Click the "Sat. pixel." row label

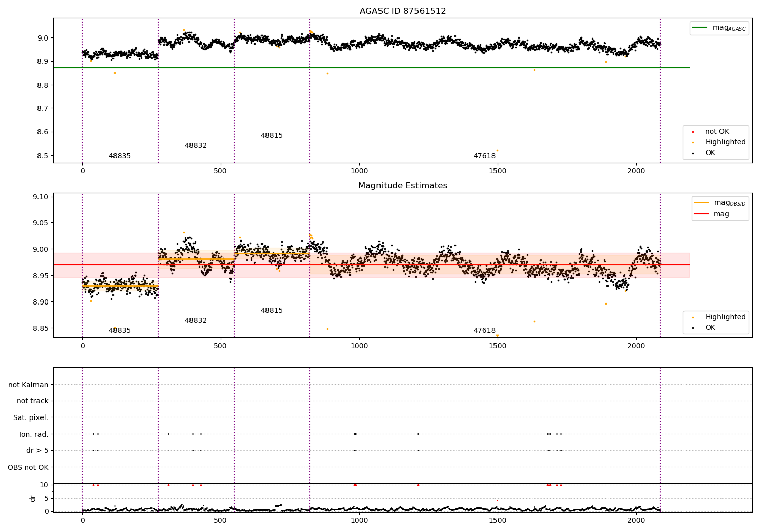click(31, 418)
